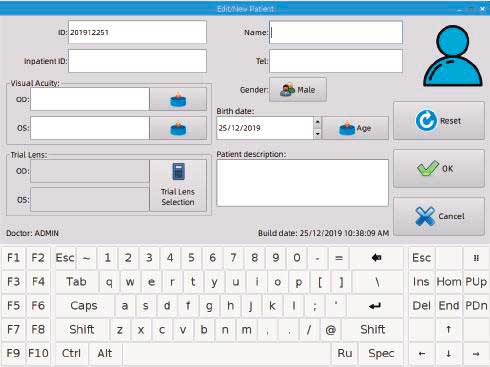Tap the letter m key
490x367 pixels.
246,329
